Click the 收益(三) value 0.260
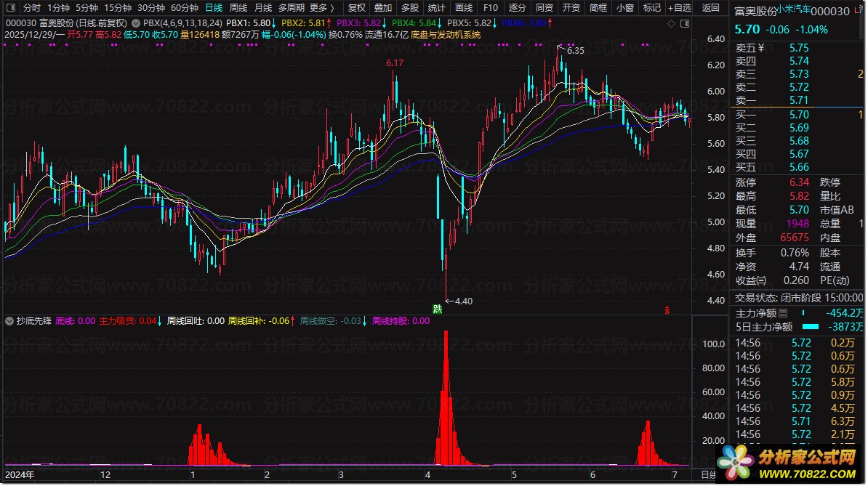Viewport: 868px width, 486px height. tap(796, 280)
